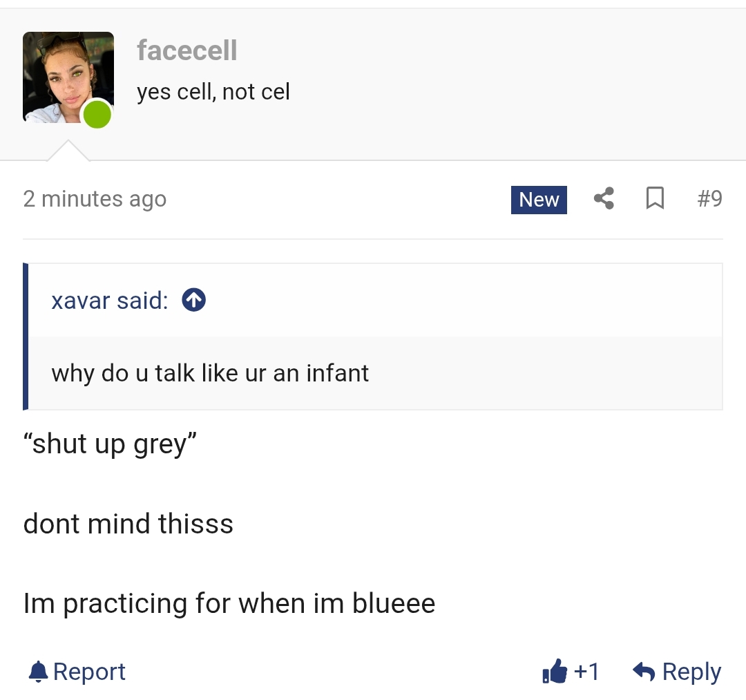
Task: Click user title 'yes cell, not cel'
Action: click(213, 92)
